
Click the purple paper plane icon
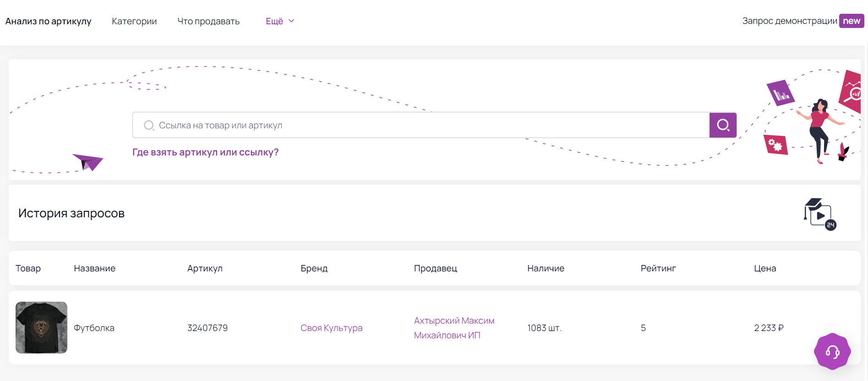(88, 162)
